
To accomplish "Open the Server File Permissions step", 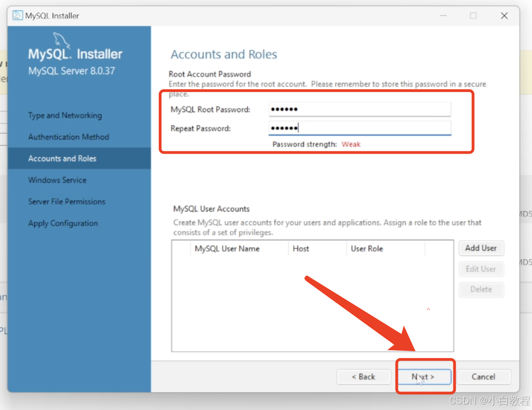I will (x=67, y=202).
